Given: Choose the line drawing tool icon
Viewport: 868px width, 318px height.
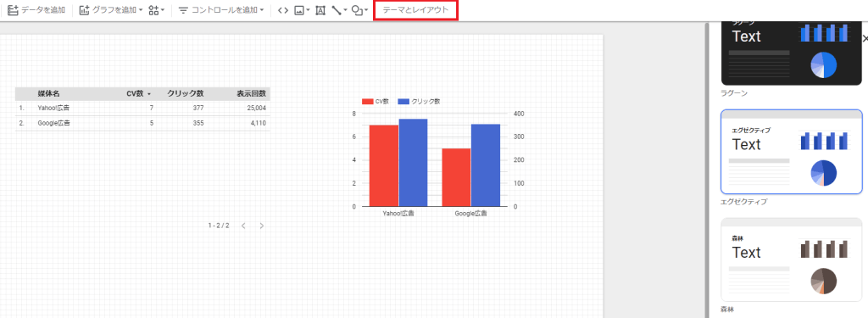Looking at the screenshot, I should [x=339, y=10].
